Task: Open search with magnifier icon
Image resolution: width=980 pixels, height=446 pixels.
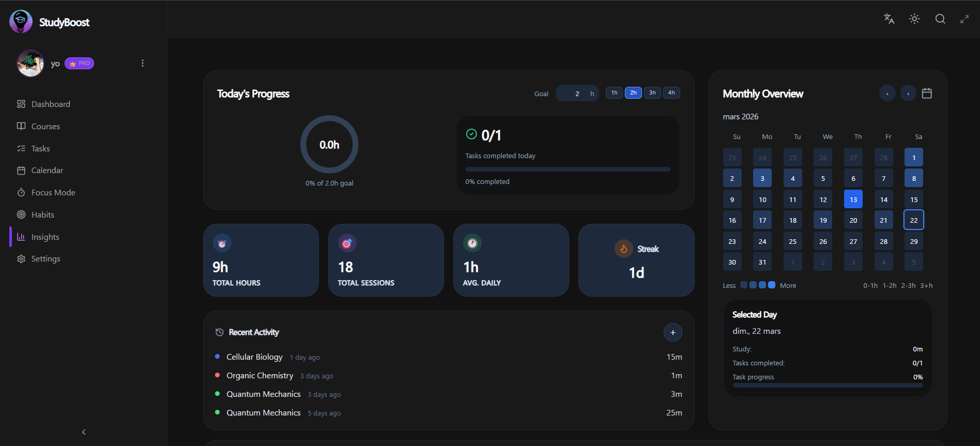Action: point(940,19)
